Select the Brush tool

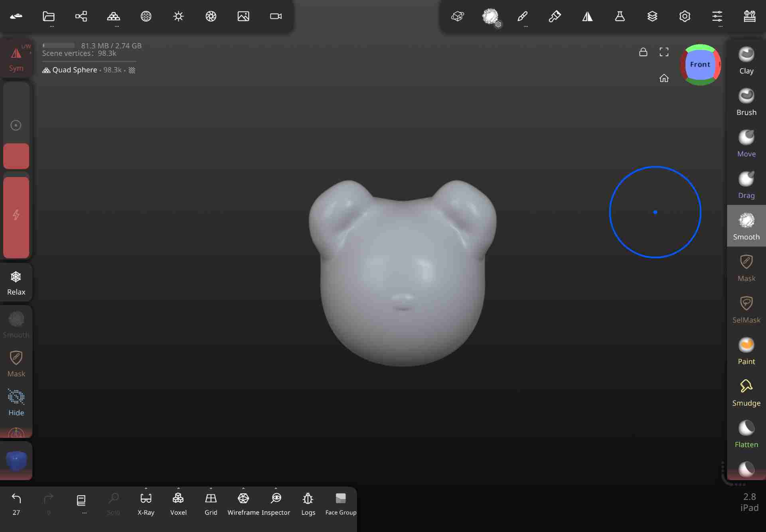(x=746, y=102)
